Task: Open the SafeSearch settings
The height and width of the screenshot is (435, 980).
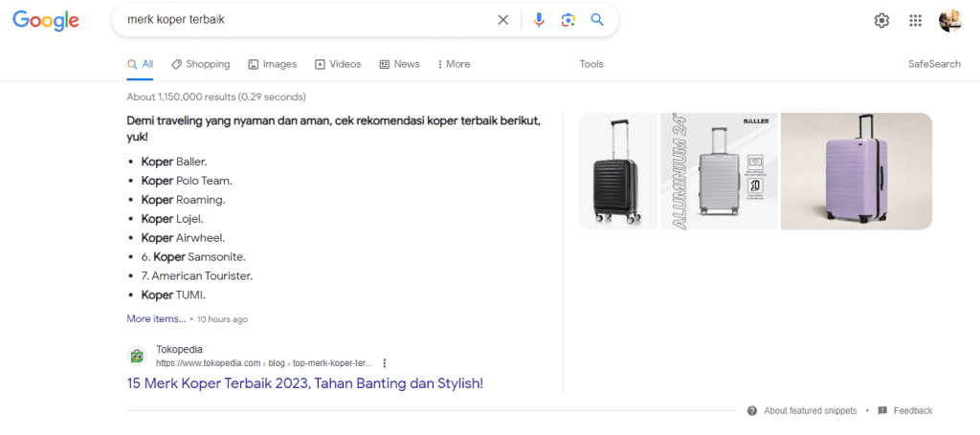Action: (934, 64)
